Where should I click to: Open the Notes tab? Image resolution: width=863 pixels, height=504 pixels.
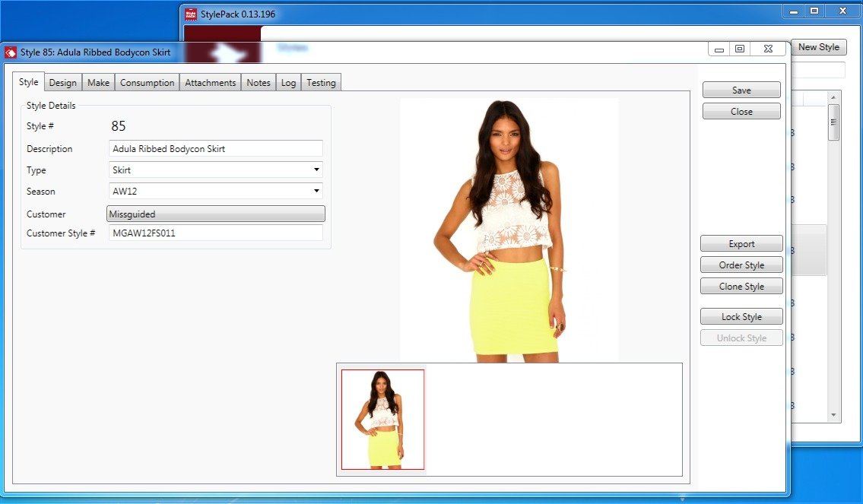[x=258, y=83]
